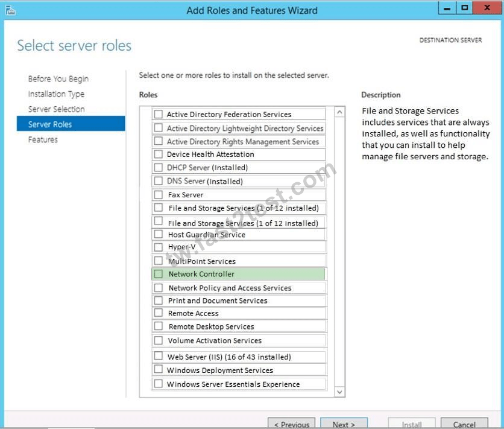The width and height of the screenshot is (504, 429).
Task: Check Active Directory Lightweight Directory Services checkbox
Action: (159, 128)
